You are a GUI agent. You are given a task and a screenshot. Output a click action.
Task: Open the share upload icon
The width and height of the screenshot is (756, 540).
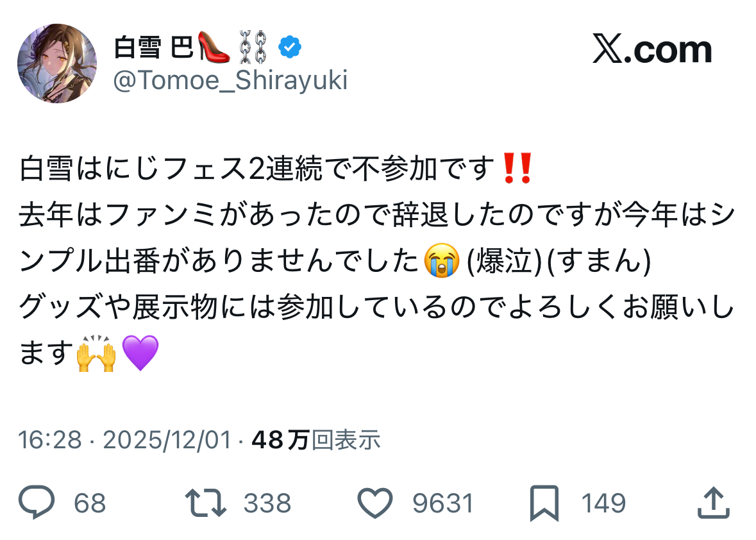(713, 503)
